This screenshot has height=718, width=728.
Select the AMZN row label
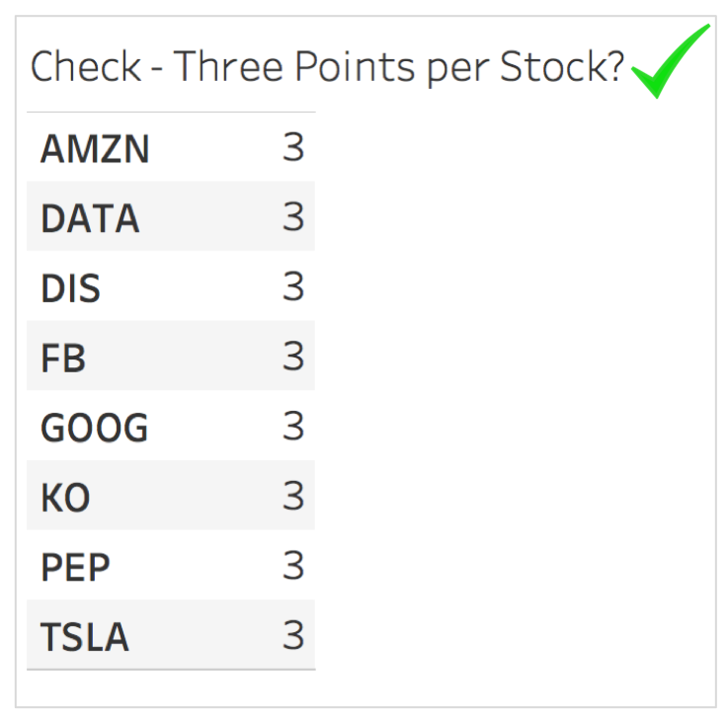click(95, 149)
